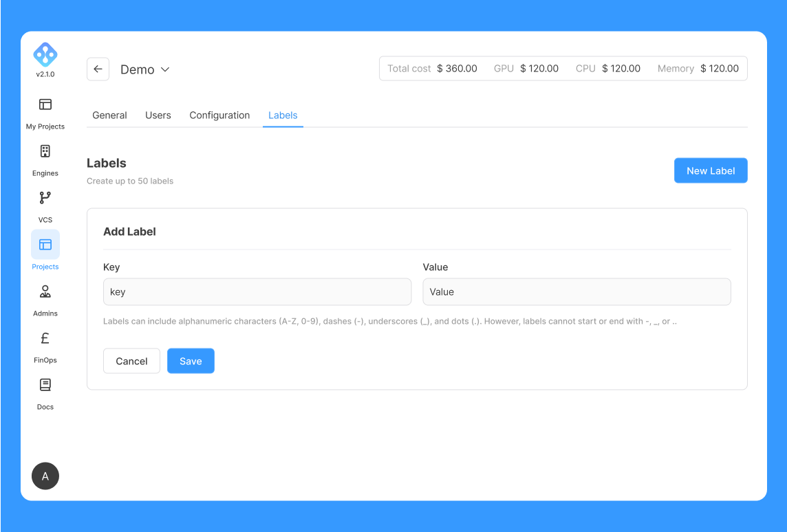
Task: Switch to the Users tab
Action: 158,115
